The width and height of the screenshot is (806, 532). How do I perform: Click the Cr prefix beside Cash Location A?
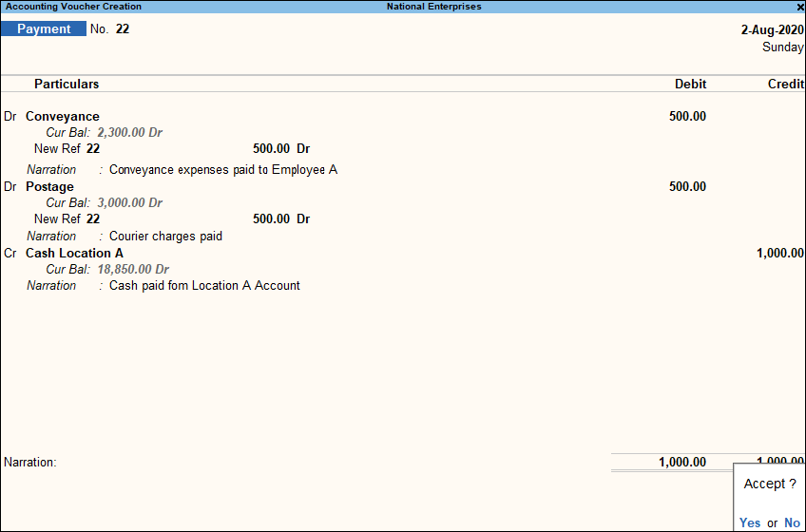click(x=10, y=253)
